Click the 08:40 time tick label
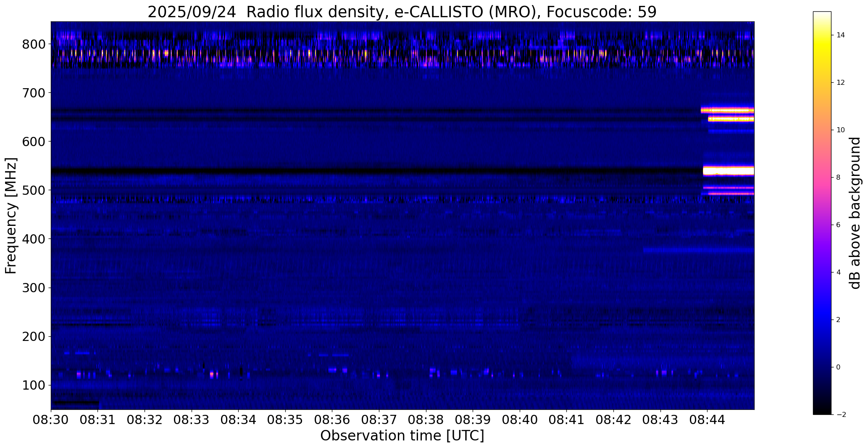Screen dimensions: 868x448 [x=520, y=420]
